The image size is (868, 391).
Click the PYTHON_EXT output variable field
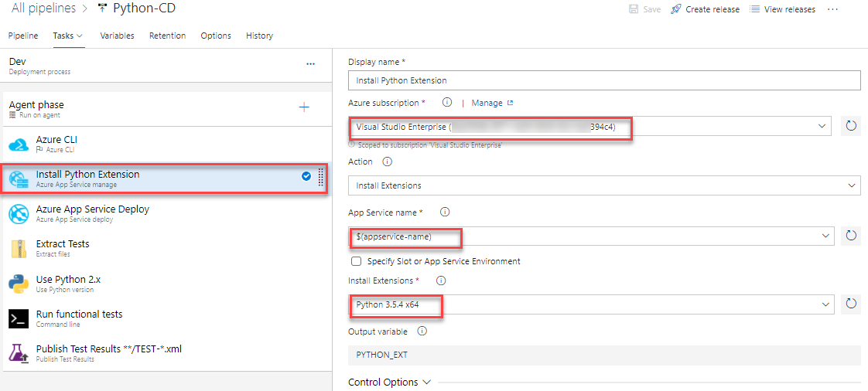click(x=604, y=355)
